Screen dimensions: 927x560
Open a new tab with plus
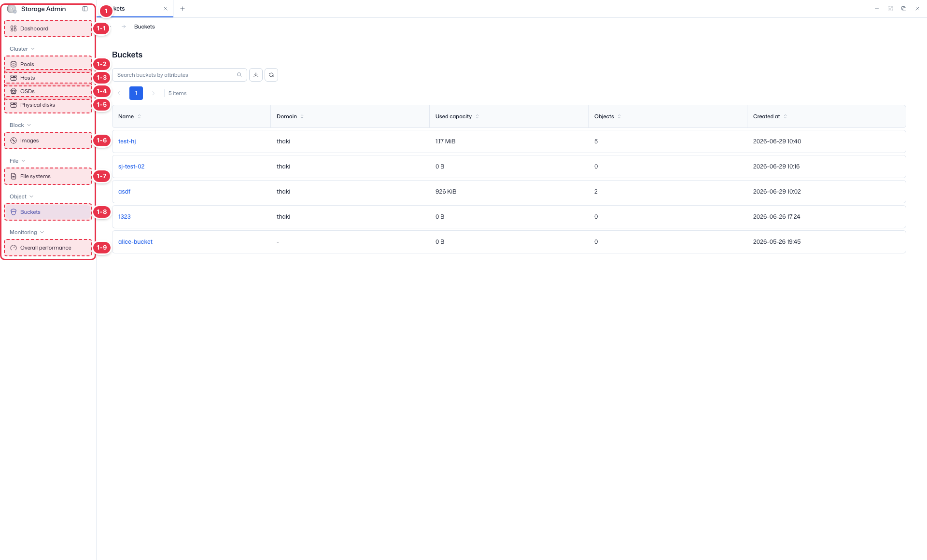point(183,9)
